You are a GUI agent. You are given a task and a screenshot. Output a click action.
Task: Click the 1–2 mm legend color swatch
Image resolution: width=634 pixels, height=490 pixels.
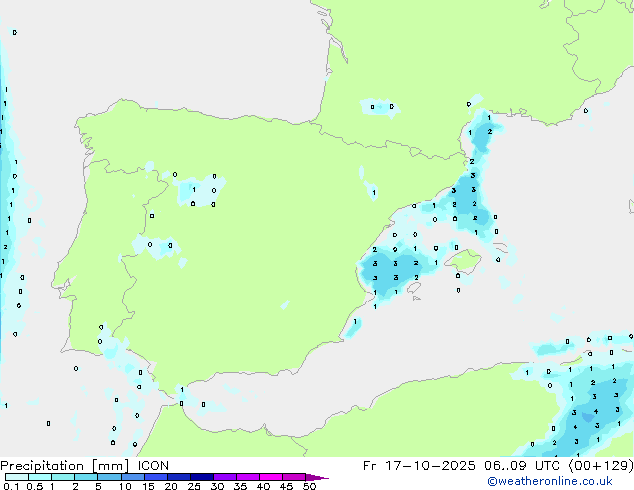pos(63,477)
